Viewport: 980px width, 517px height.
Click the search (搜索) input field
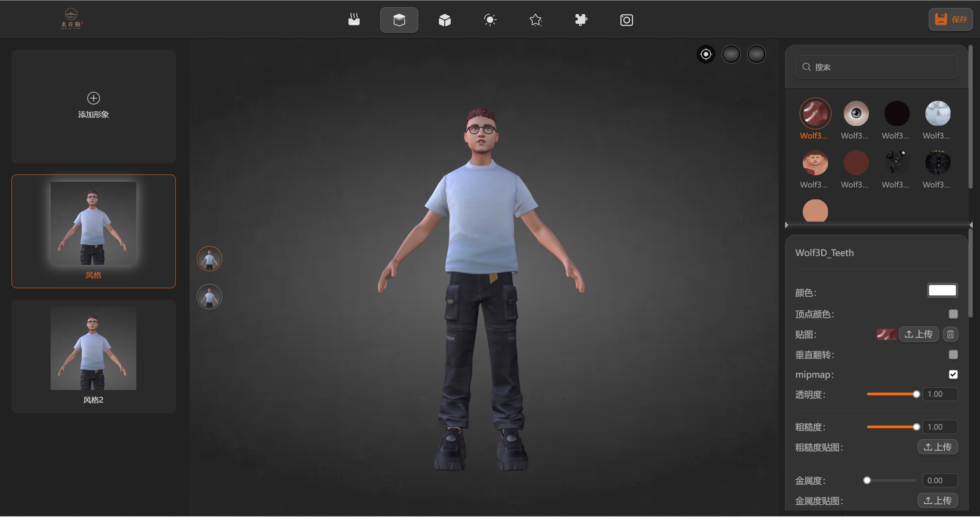pyautogui.click(x=877, y=67)
